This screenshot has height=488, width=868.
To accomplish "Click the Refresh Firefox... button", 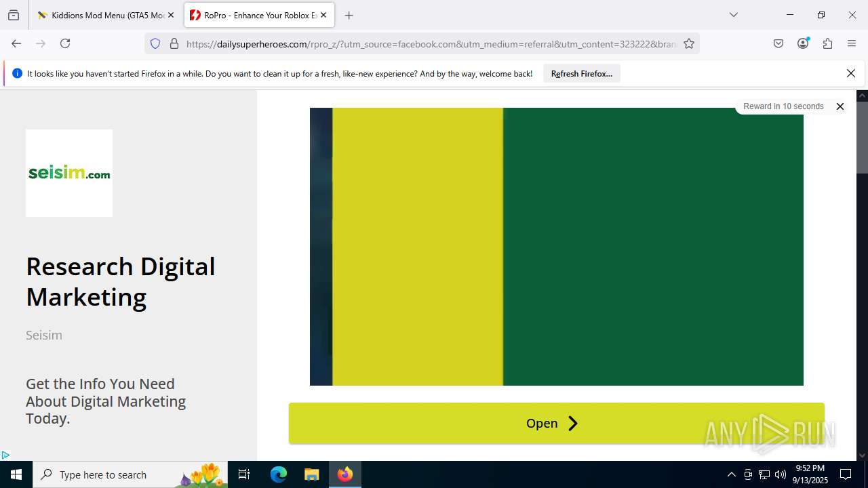I will click(582, 73).
